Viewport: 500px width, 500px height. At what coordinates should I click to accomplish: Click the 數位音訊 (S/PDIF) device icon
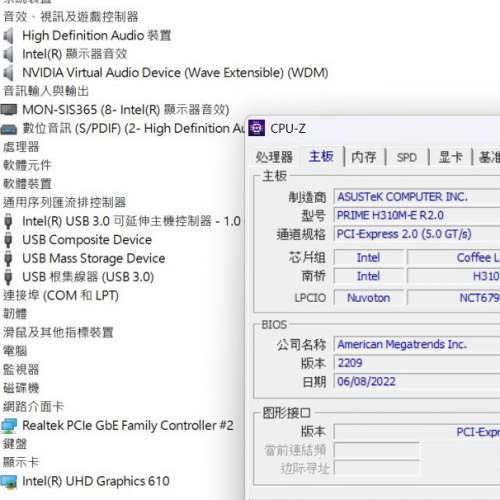pyautogui.click(x=9, y=129)
